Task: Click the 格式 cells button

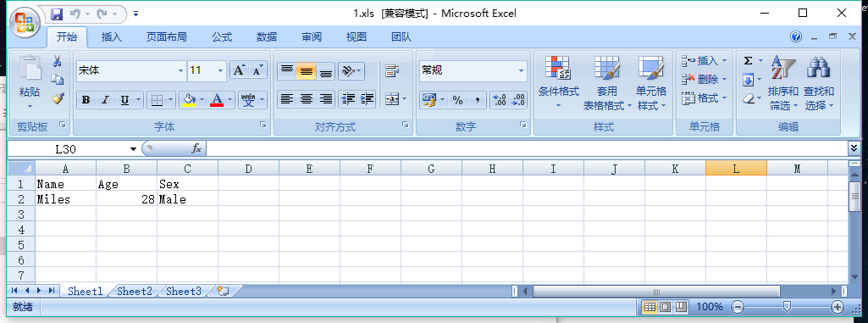Action: point(704,98)
